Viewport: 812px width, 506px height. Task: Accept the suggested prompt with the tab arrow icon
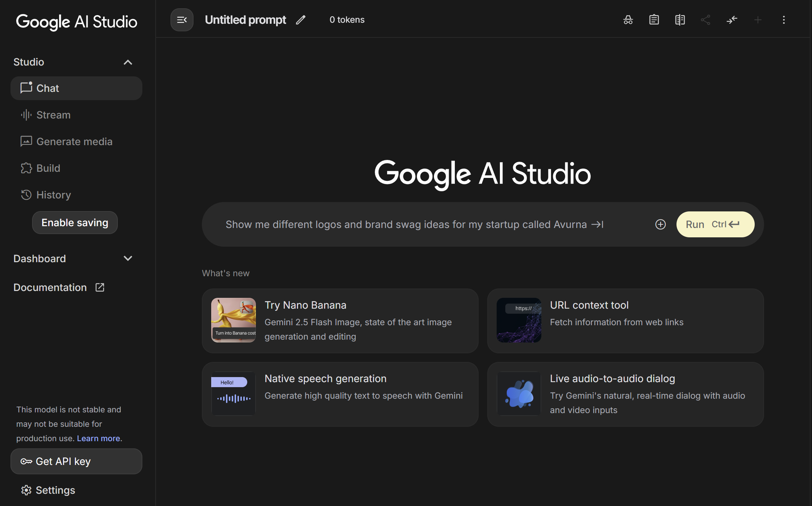click(x=597, y=224)
